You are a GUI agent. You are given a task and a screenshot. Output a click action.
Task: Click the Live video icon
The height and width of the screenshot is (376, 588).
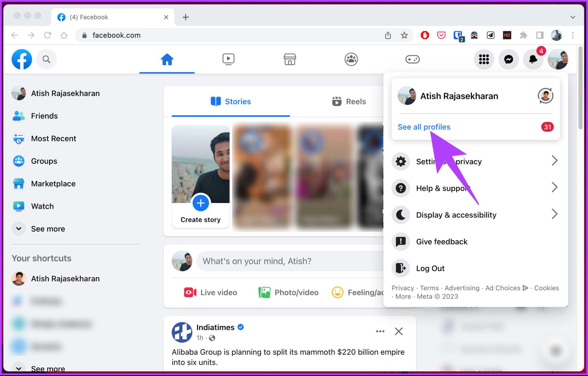[x=190, y=292]
